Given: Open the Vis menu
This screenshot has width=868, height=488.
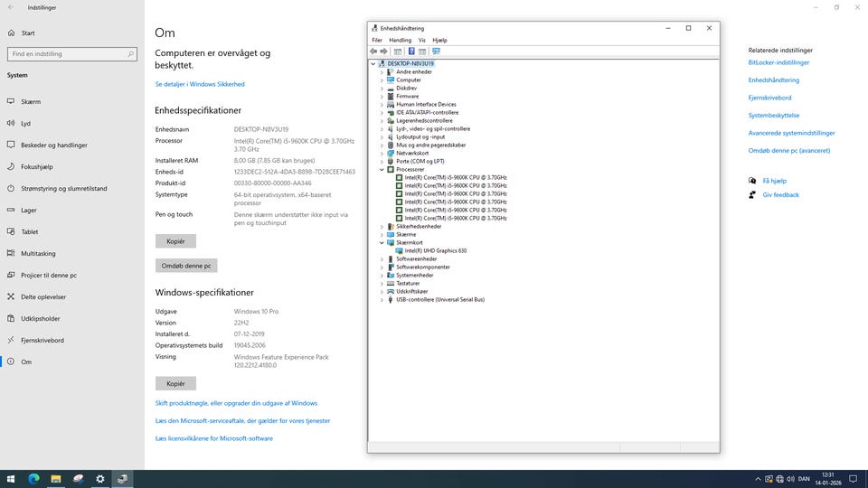Looking at the screenshot, I should 421,40.
